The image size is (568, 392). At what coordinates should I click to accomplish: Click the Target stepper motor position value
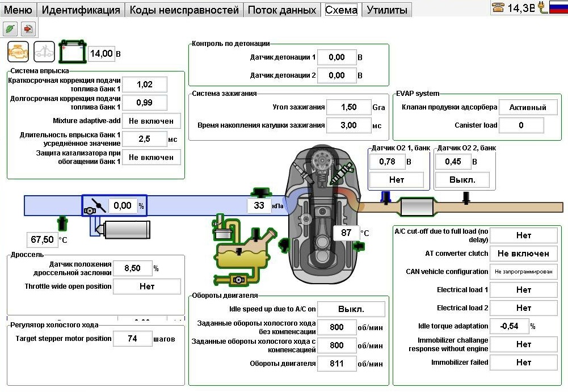click(132, 339)
